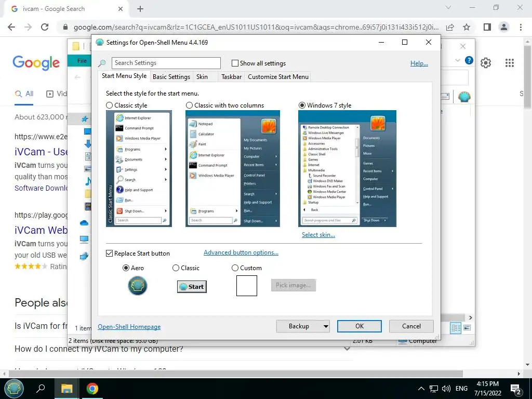Image resolution: width=532 pixels, height=399 pixels.
Task: Click the address bar URL
Action: [256, 27]
